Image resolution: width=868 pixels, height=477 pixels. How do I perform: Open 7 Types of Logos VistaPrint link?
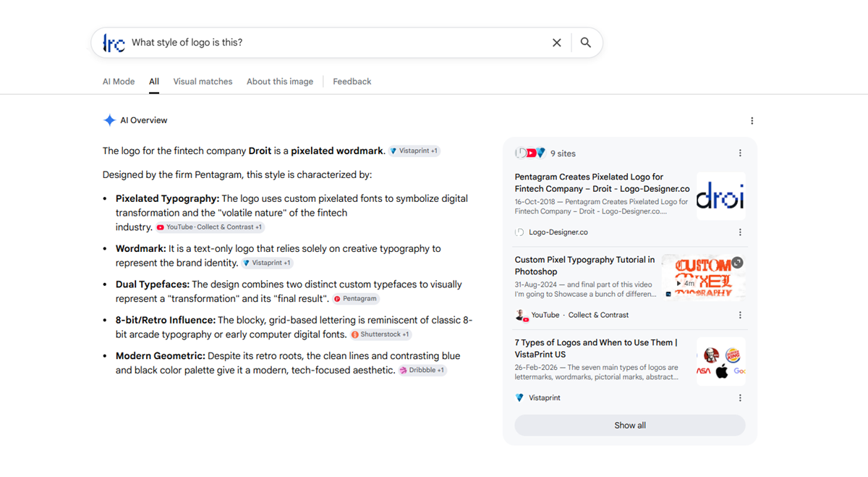click(x=596, y=349)
